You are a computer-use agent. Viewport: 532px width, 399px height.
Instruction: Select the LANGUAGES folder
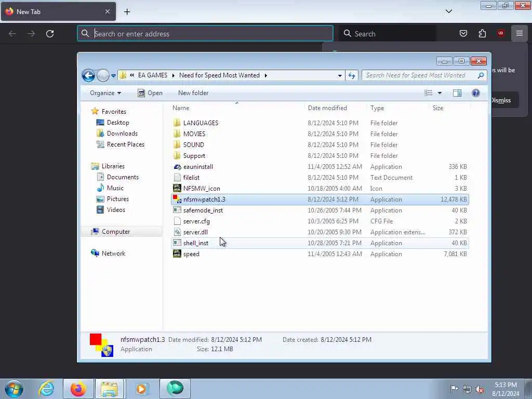320,123
